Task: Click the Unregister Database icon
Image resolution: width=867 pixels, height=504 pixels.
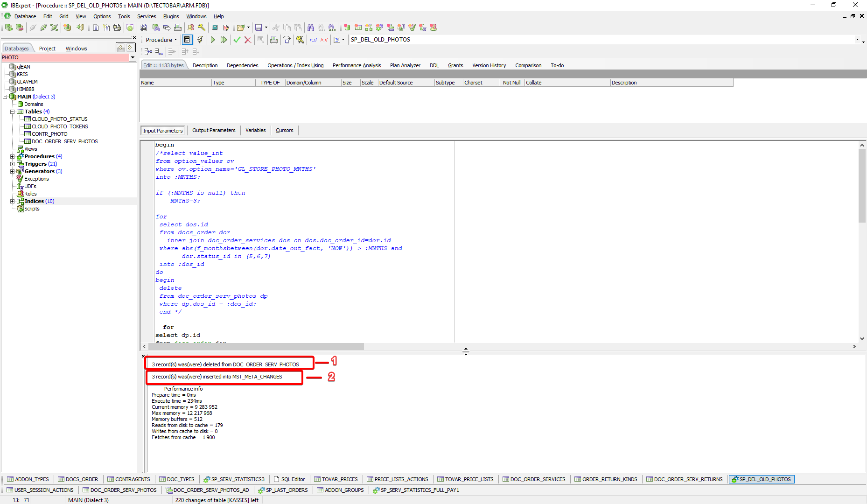Action: coord(20,28)
